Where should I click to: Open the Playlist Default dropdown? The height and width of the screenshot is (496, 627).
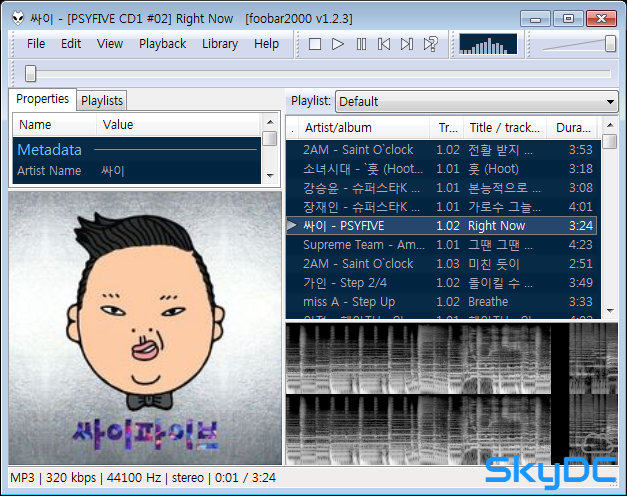click(x=477, y=102)
